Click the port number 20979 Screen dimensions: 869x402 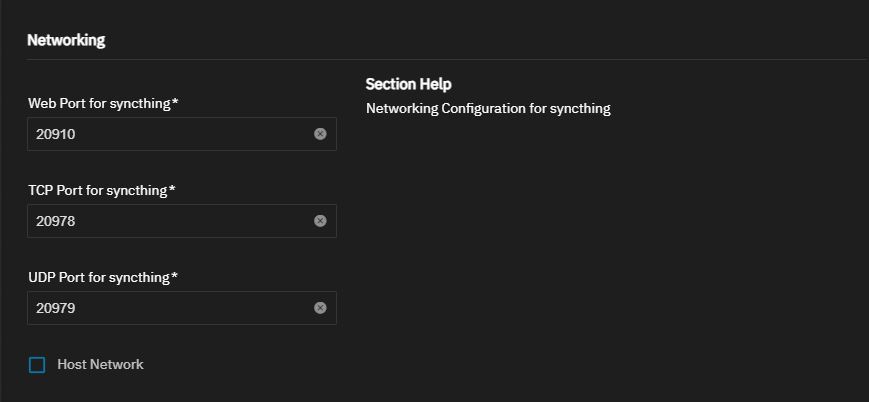pyautogui.click(x=56, y=308)
